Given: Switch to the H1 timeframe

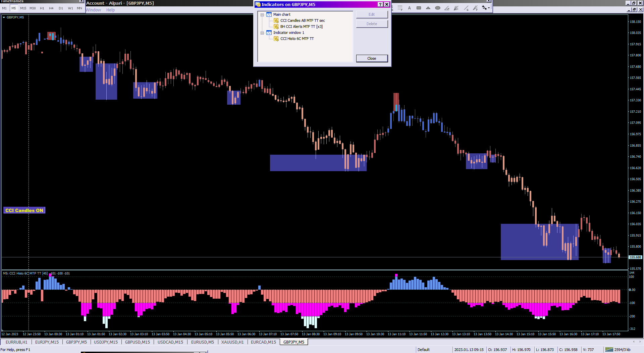Looking at the screenshot, I should pyautogui.click(x=42, y=8).
